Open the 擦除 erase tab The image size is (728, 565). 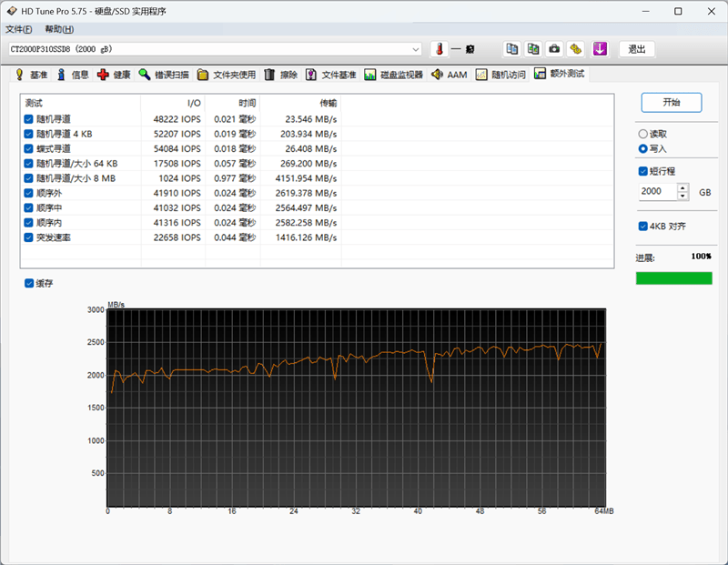pyautogui.click(x=281, y=75)
